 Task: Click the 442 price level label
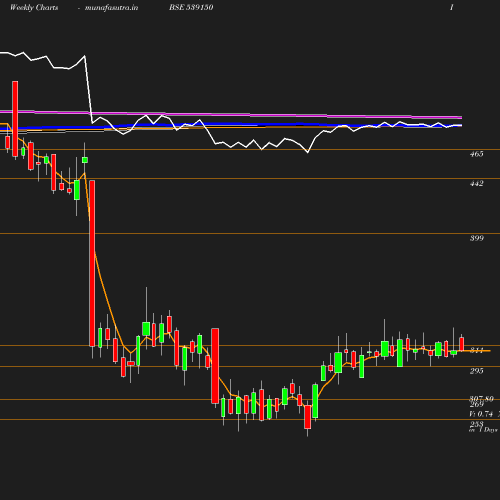click(x=477, y=183)
